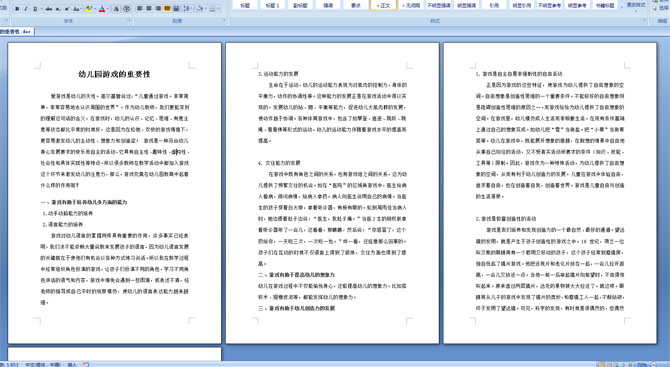Open the text highlight color dropdown arrow

[x=95, y=9]
